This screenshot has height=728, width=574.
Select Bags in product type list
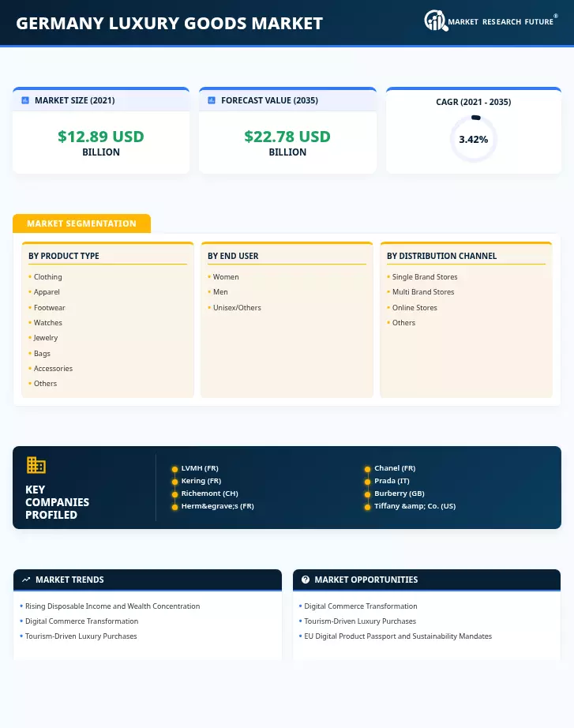click(42, 353)
